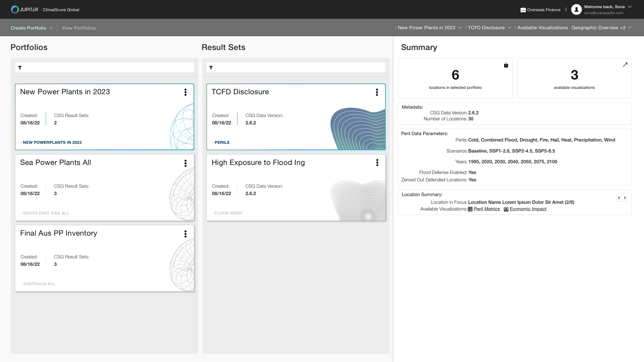The height and width of the screenshot is (362, 644).
Task: Open the Peril Metrics link
Action: coord(487,209)
